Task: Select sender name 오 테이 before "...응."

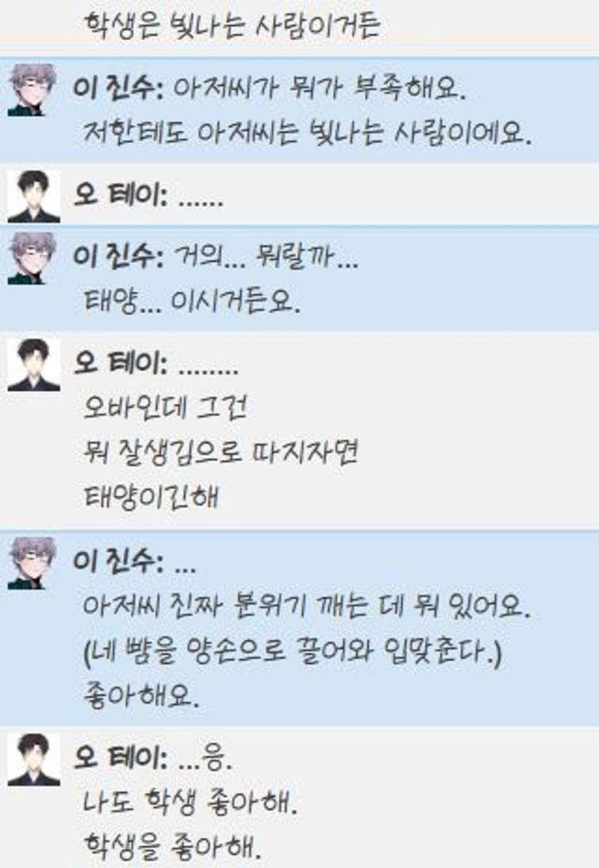Action: (120, 758)
